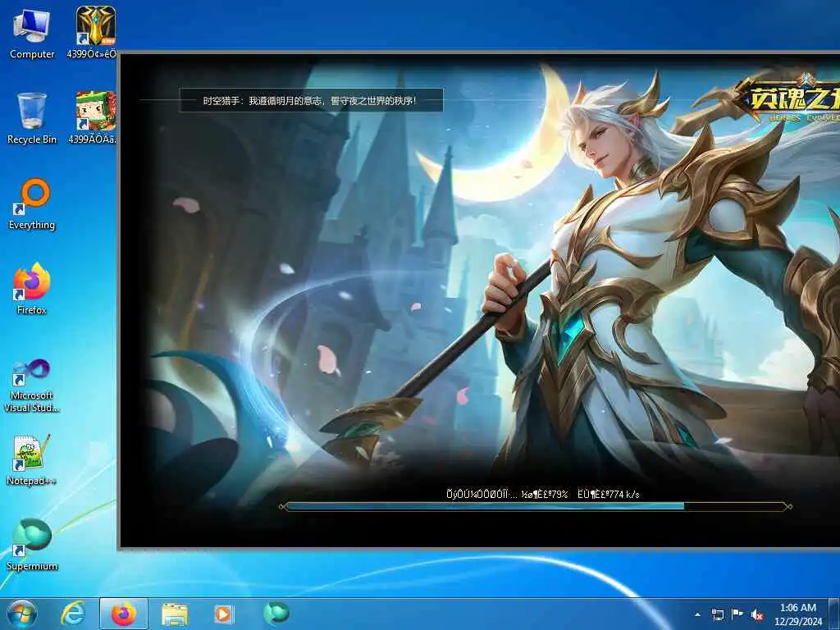Select the Notepad++ desktop shortcut
This screenshot has height=630, width=840.
32,459
